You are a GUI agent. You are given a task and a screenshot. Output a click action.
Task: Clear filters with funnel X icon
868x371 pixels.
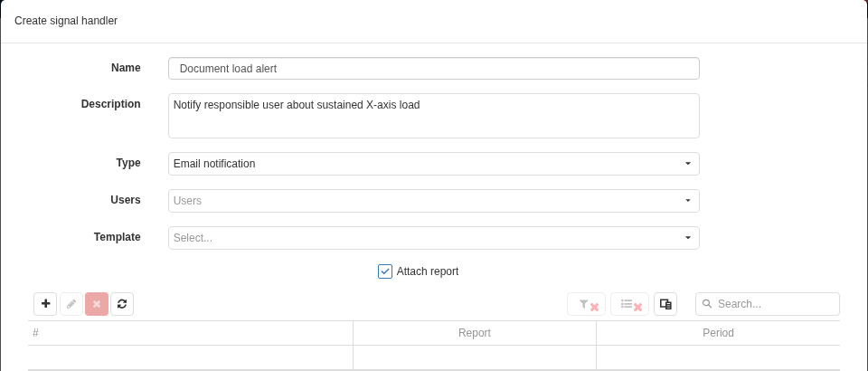[587, 304]
